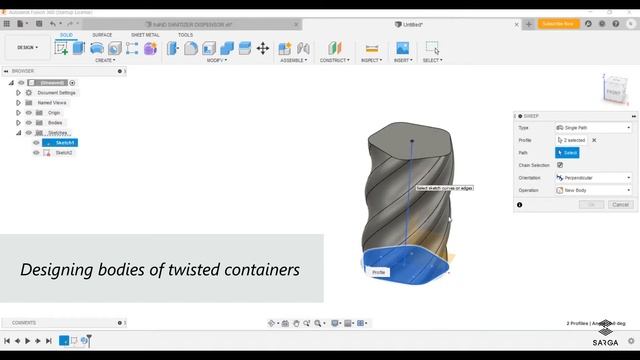The height and width of the screenshot is (360, 640).
Task: Hide Sketch1 using its eye icon
Action: point(36,143)
